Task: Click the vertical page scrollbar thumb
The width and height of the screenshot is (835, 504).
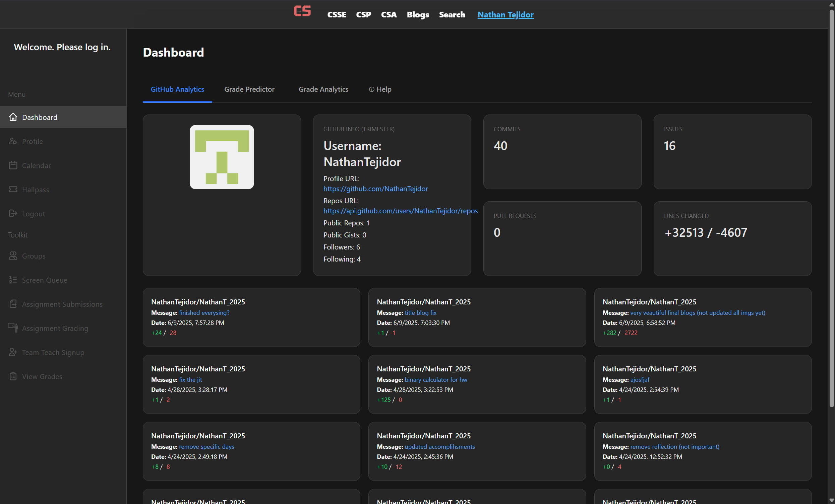Action: pyautogui.click(x=831, y=208)
